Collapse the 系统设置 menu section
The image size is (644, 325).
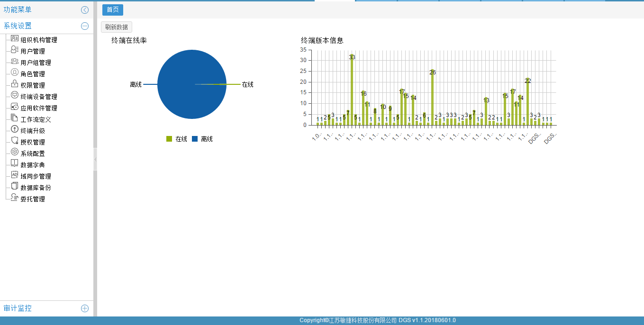click(85, 26)
